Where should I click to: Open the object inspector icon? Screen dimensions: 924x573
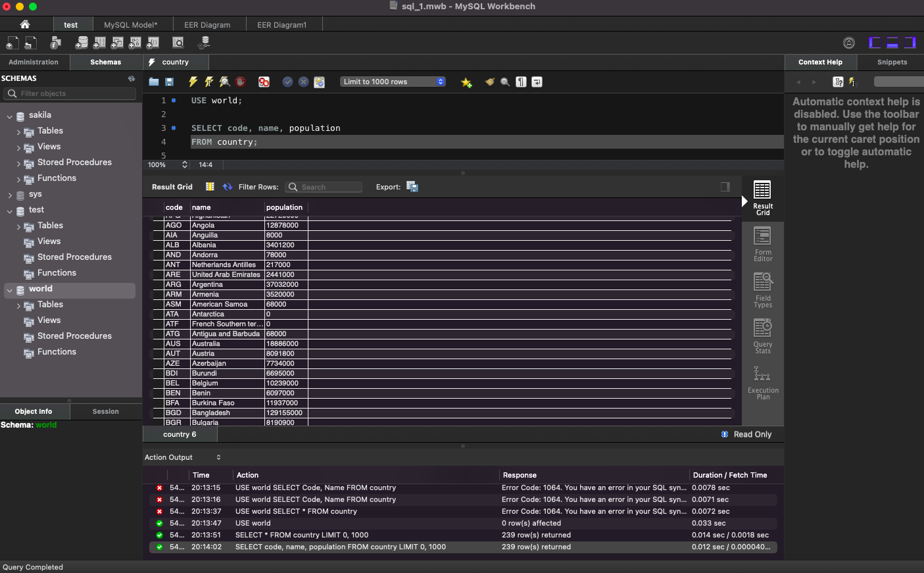click(x=56, y=43)
